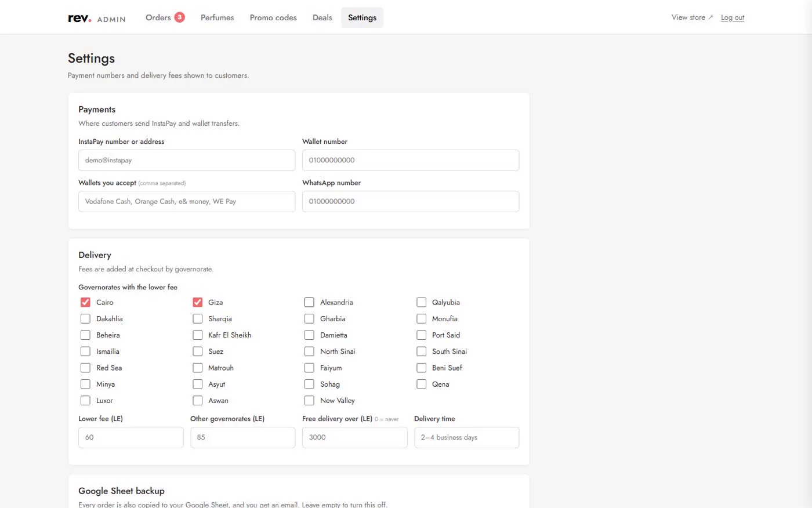Click the Free delivery over (LE) field
This screenshot has height=508, width=812.
[x=355, y=437]
